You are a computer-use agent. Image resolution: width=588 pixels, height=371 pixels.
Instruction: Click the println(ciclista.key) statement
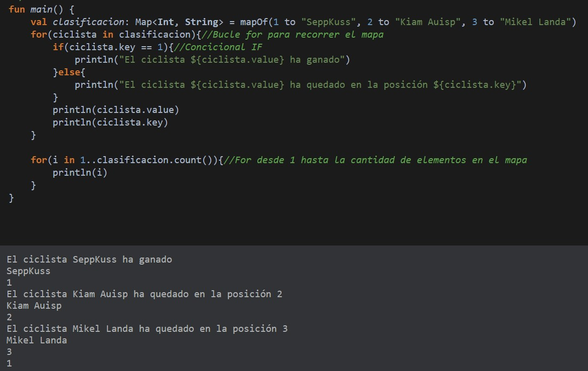pos(110,122)
